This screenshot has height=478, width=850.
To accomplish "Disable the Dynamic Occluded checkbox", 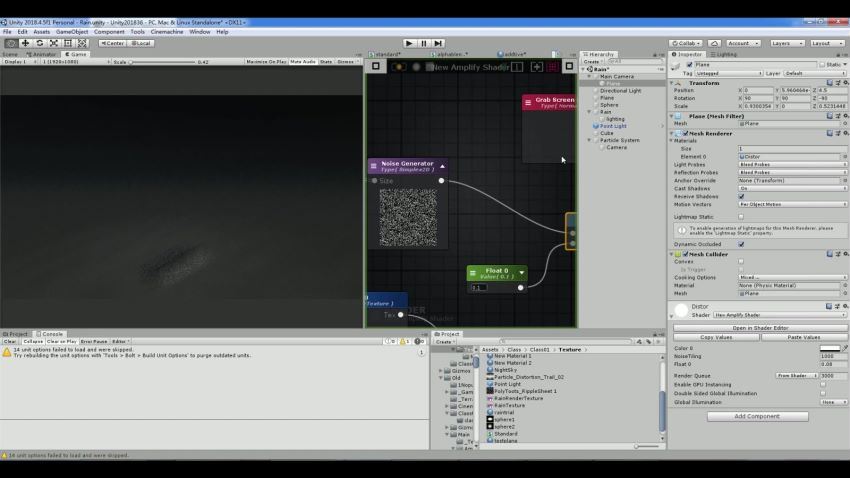I will (741, 244).
